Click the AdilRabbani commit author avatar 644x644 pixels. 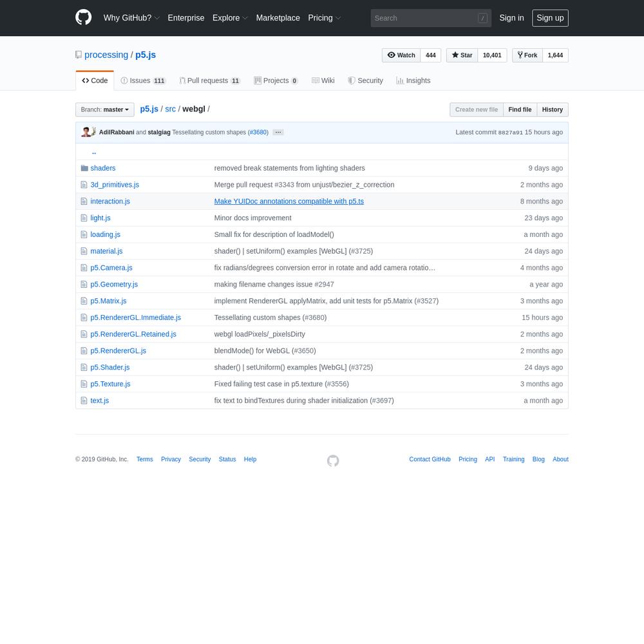click(x=86, y=132)
